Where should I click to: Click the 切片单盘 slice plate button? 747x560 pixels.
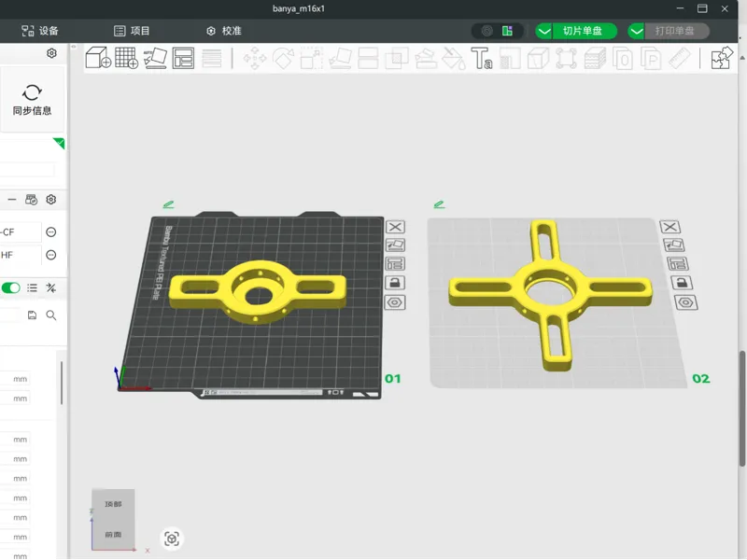585,32
